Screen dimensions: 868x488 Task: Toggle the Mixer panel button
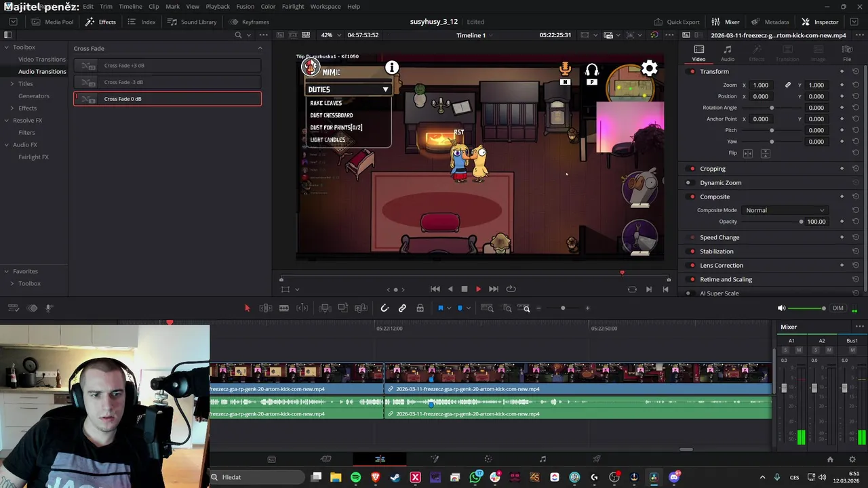(726, 22)
